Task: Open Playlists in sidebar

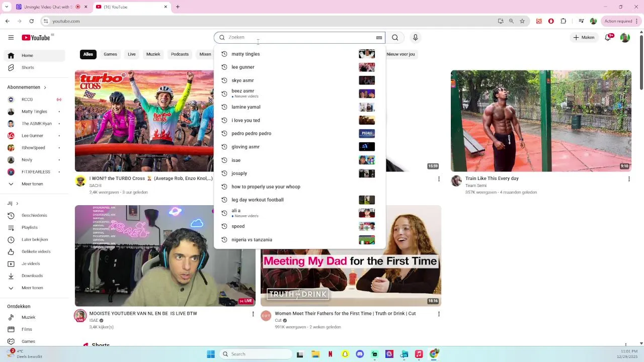Action: 34,227
